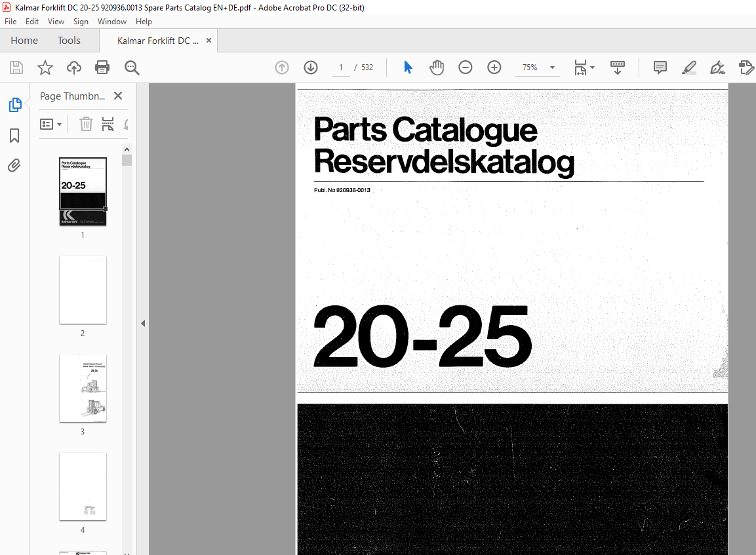Go to previous page arrow

tap(282, 67)
